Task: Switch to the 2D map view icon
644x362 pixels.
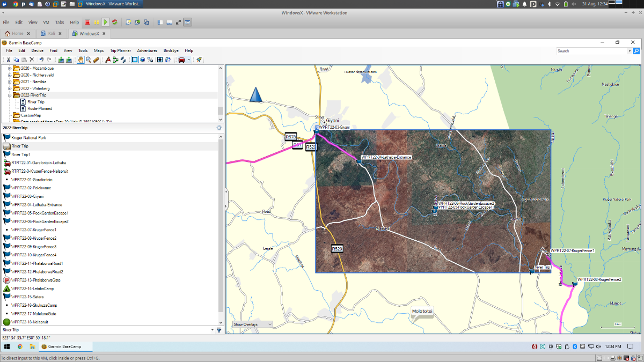Action: [135, 60]
